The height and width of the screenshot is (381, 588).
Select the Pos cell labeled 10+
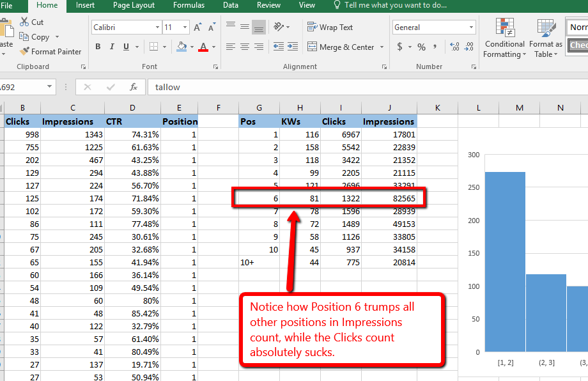tap(259, 263)
